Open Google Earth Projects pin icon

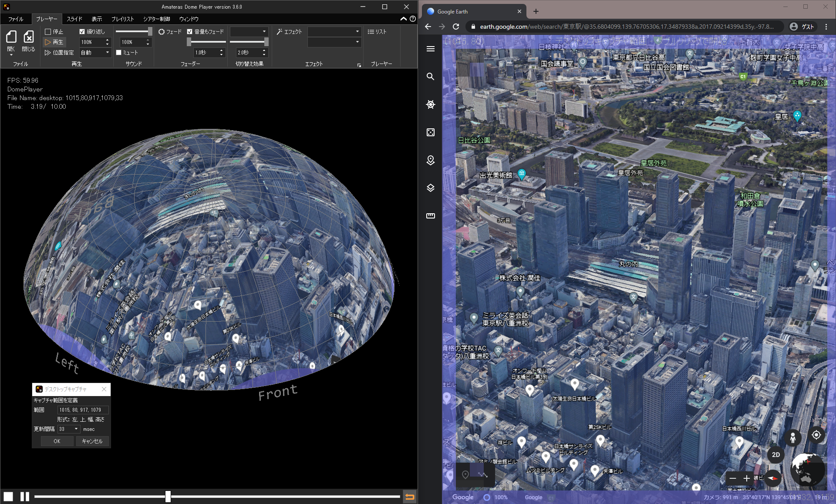pyautogui.click(x=431, y=160)
